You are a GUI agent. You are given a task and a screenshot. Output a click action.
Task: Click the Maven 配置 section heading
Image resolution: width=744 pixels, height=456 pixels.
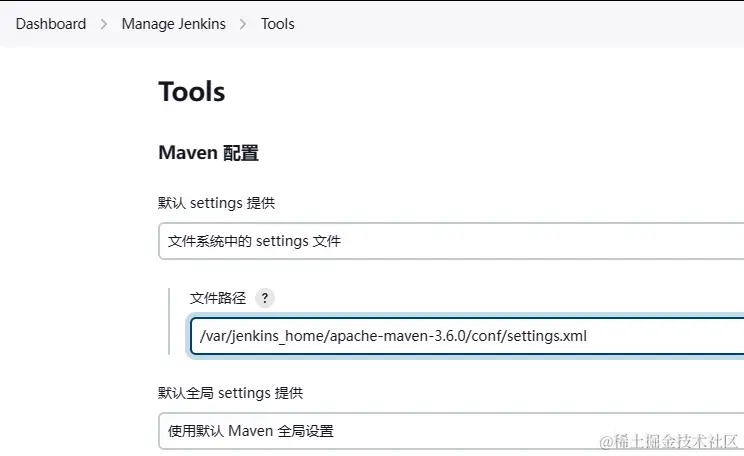click(209, 153)
